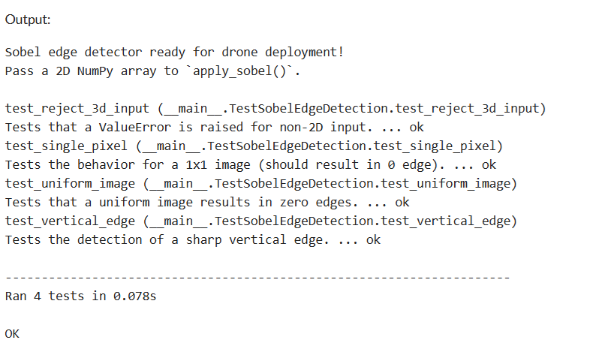Click "ok" after the 1x1 image test
The height and width of the screenshot is (364, 608).
pos(489,165)
